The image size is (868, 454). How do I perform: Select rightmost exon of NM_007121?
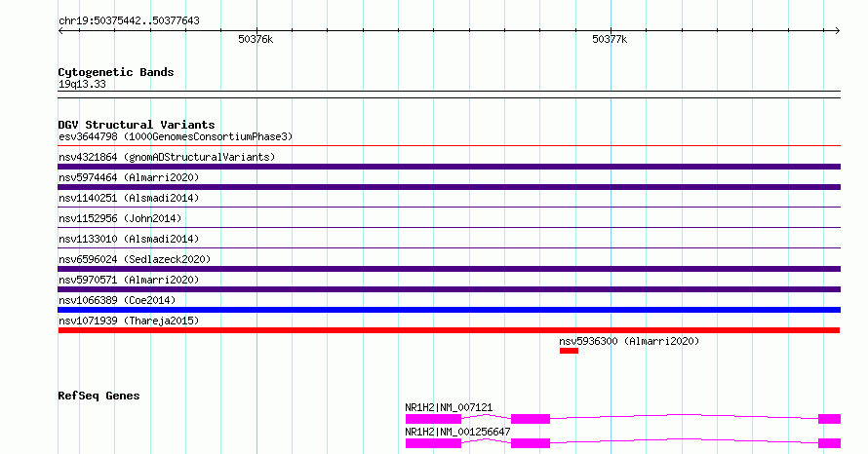click(829, 419)
